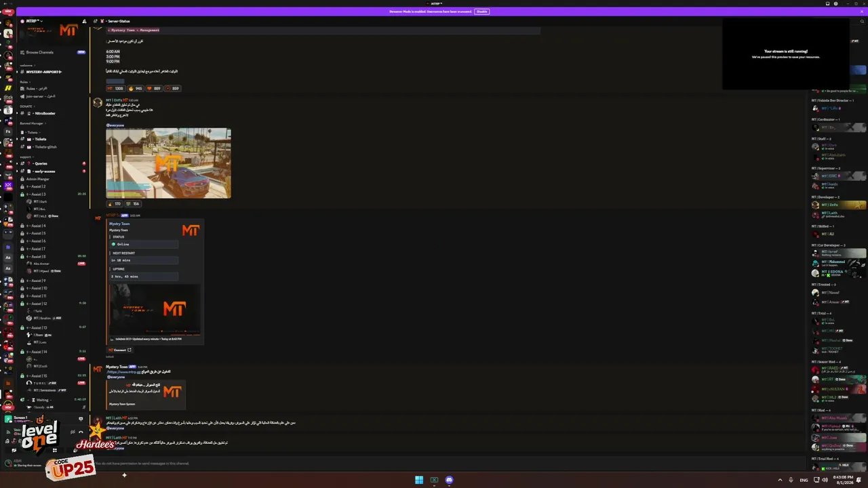This screenshot has height=488, width=868.
Task: Click the Server-Status channel header icon
Action: point(95,21)
